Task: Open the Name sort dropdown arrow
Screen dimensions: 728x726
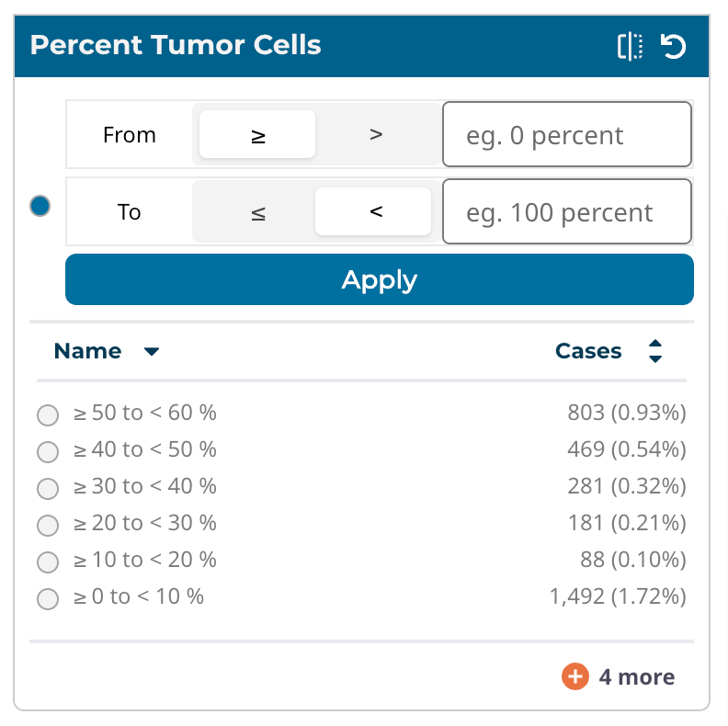Action: tap(153, 351)
